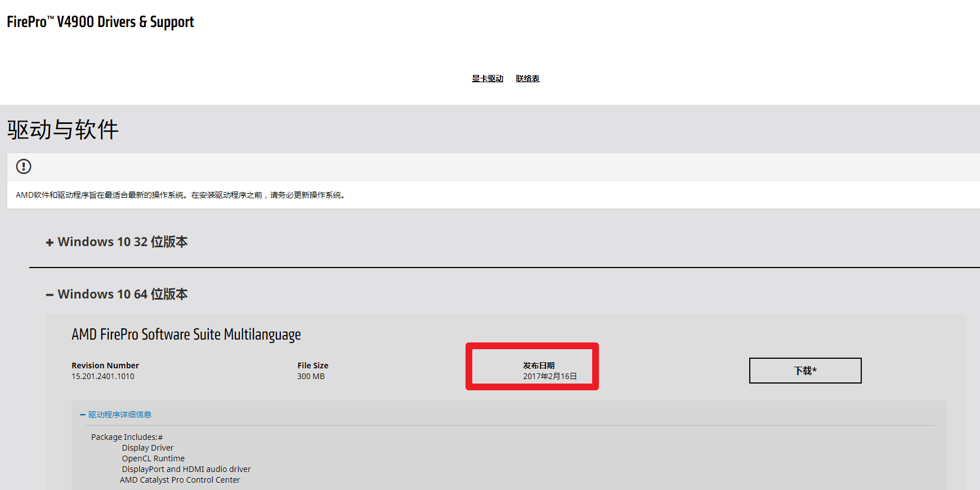
Task: Click the Display Driver package item
Action: coord(147,448)
